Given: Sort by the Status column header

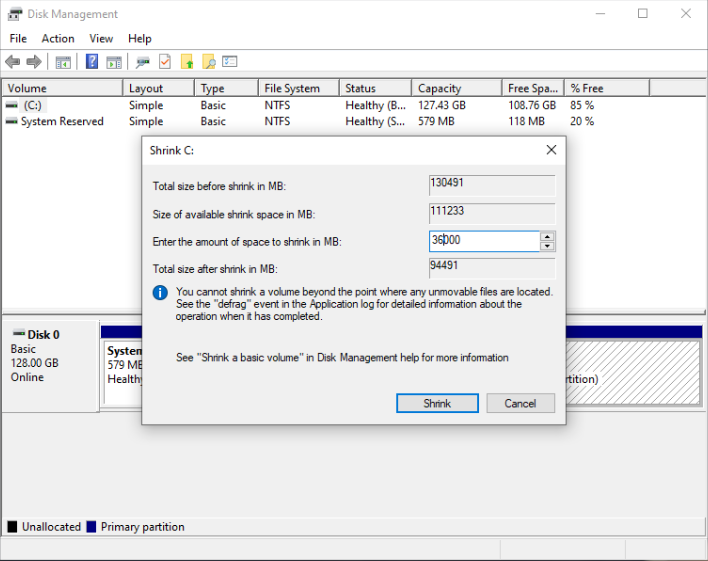Looking at the screenshot, I should [375, 88].
